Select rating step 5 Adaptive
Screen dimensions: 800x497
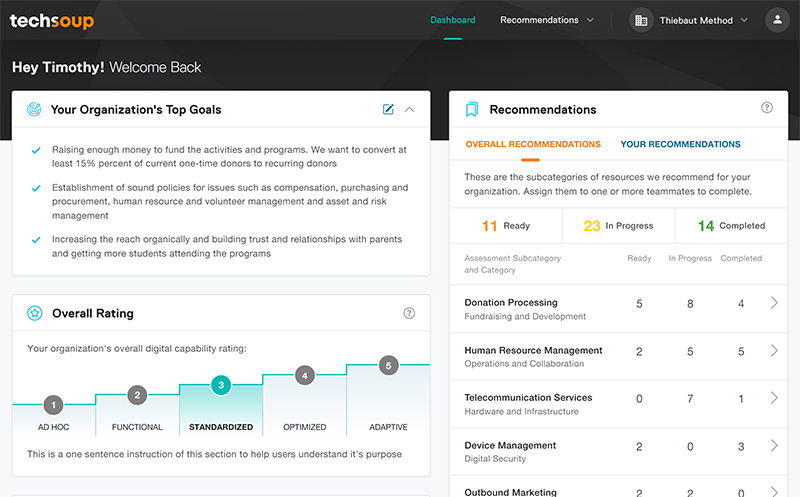[x=388, y=365]
